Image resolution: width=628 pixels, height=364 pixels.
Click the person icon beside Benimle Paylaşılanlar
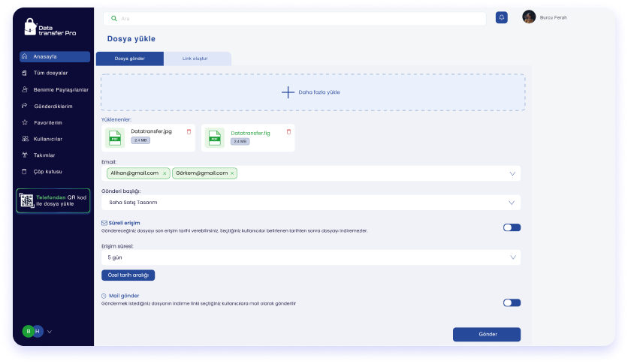pos(25,89)
